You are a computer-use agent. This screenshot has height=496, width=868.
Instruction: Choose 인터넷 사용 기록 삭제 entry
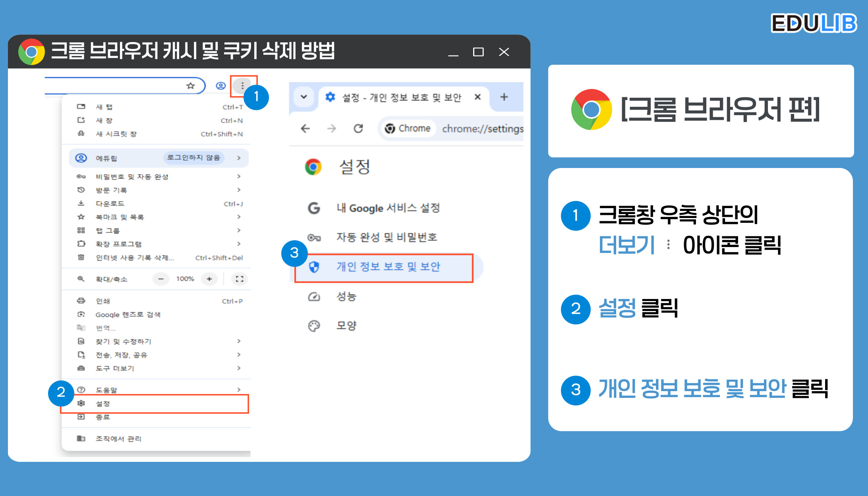pos(157,258)
